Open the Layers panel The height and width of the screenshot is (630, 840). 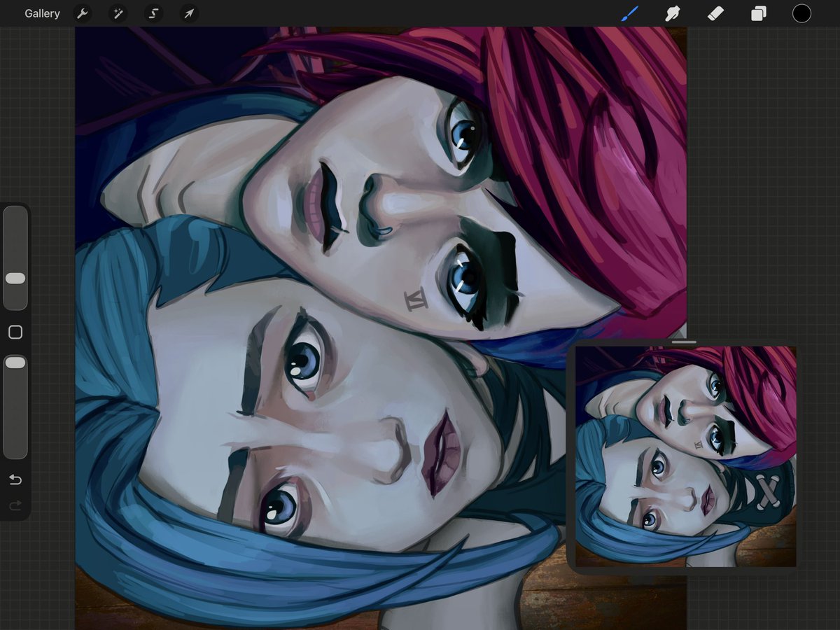coord(759,13)
